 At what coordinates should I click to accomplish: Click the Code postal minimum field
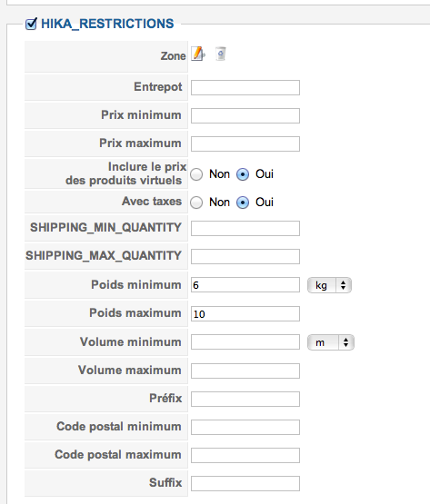[245, 427]
